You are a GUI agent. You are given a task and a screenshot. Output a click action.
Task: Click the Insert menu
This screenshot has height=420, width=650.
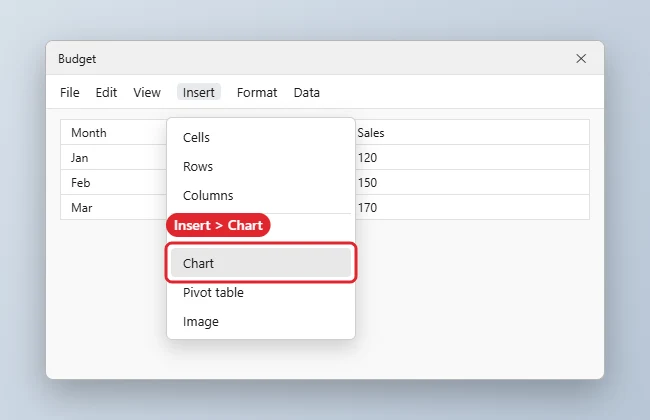[x=199, y=92]
